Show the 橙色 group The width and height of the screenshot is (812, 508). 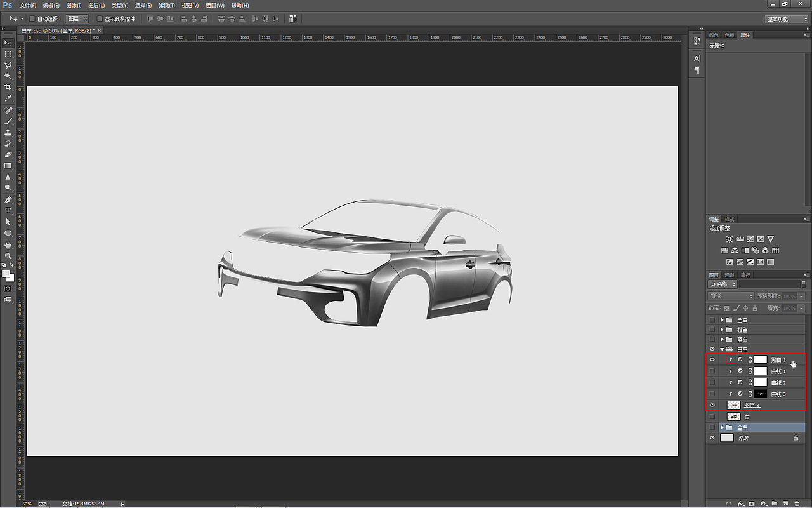point(712,330)
